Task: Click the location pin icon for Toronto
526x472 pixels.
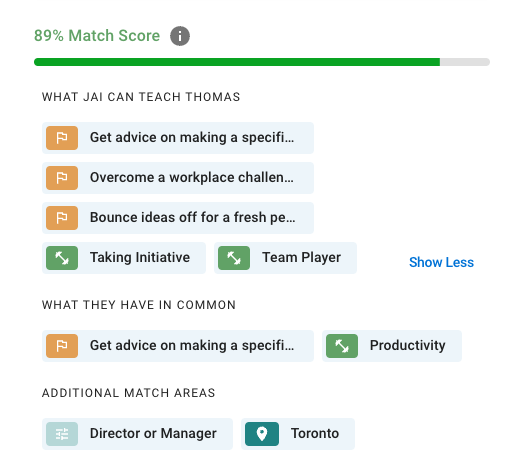Action: 262,434
